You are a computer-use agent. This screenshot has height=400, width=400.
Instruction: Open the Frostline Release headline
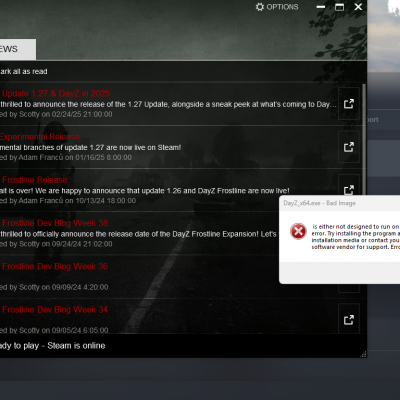pos(35,180)
